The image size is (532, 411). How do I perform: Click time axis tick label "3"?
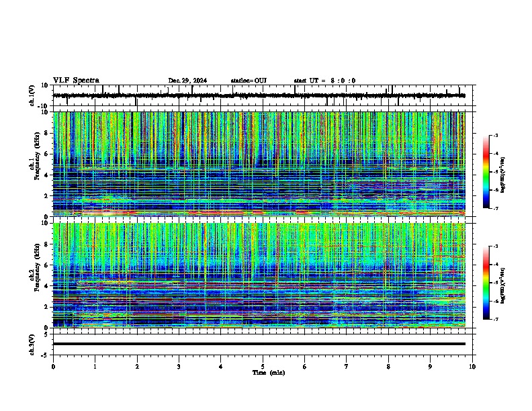pyautogui.click(x=179, y=367)
